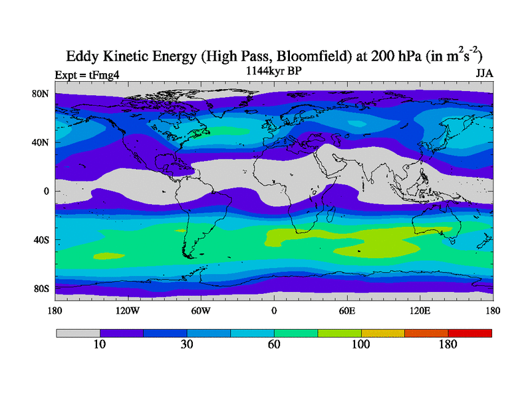Click the "80N" latitude axis label
The height and width of the screenshot is (399, 532).
(41, 94)
